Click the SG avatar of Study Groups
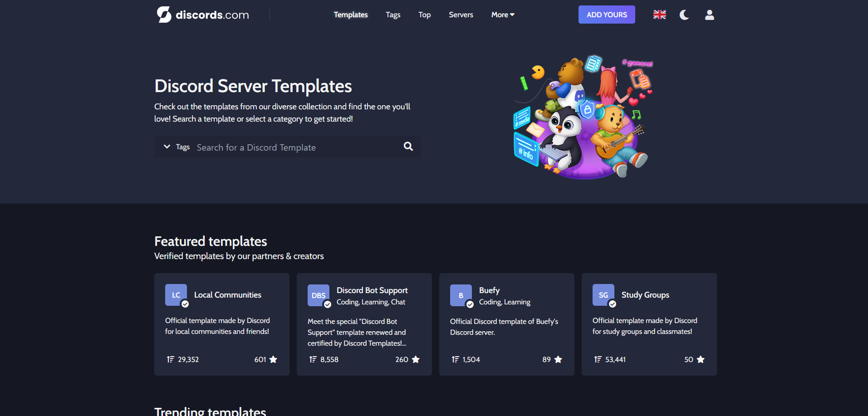Viewport: 868px width, 416px height. click(x=603, y=295)
